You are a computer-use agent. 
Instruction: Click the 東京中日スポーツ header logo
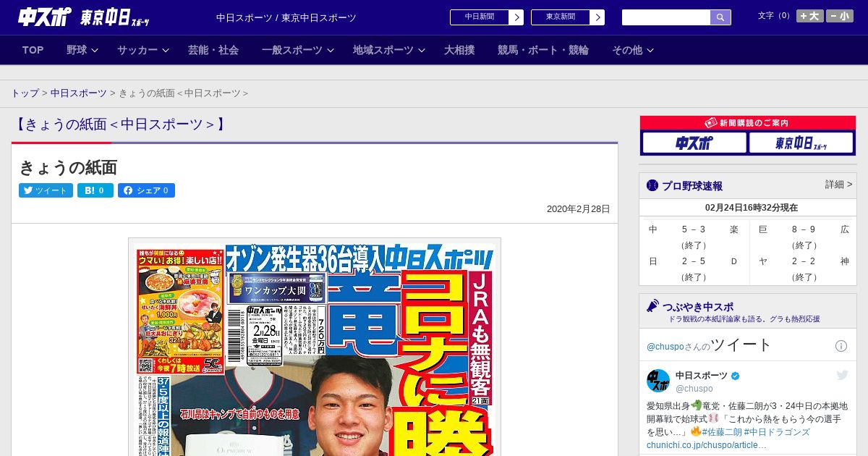pyautogui.click(x=116, y=17)
